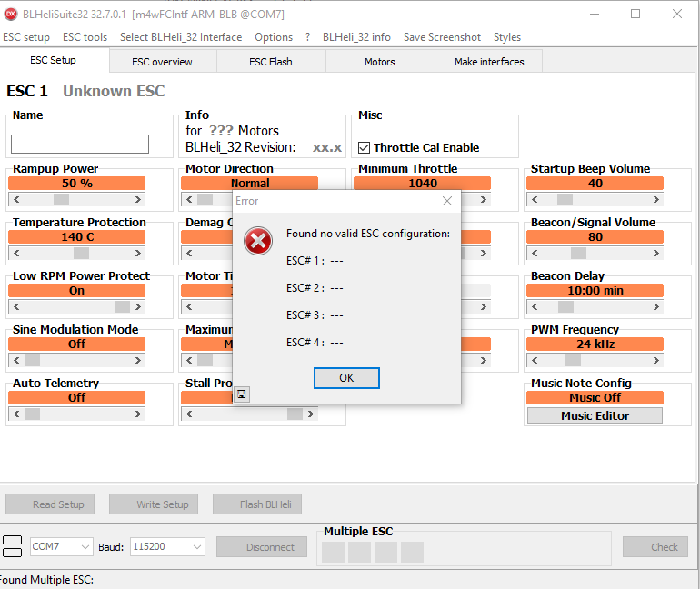Switch to Make interfaces tab
Screen dimensions: 700x589
click(x=489, y=62)
